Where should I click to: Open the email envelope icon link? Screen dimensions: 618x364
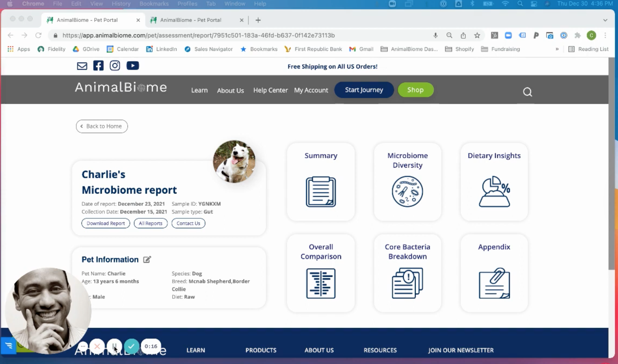pos(82,66)
